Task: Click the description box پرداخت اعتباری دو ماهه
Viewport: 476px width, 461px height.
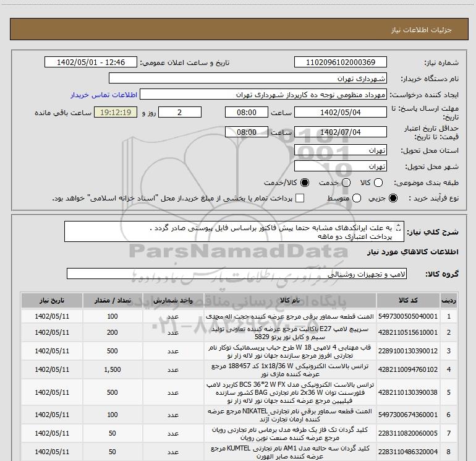Action: [234, 231]
